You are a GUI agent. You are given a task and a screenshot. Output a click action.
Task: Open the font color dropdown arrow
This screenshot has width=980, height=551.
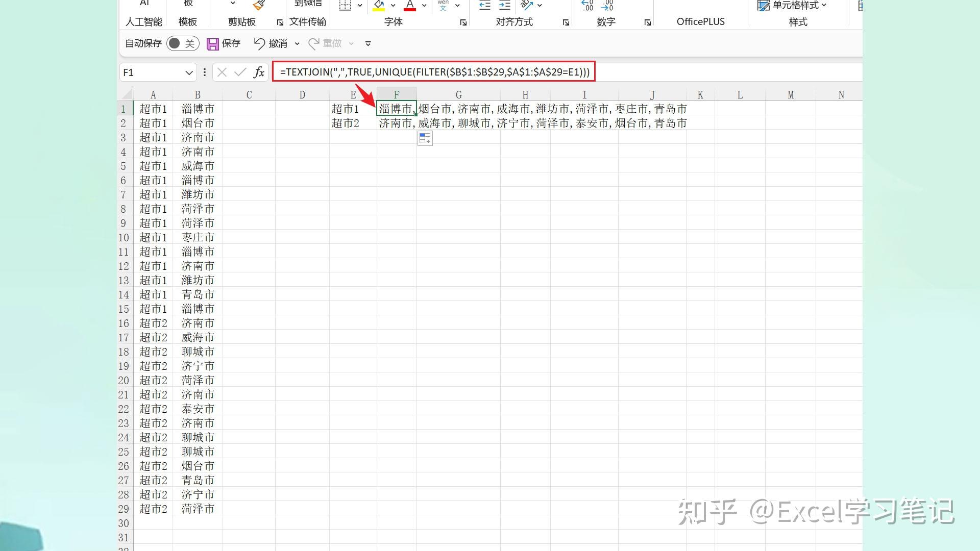[x=424, y=5]
